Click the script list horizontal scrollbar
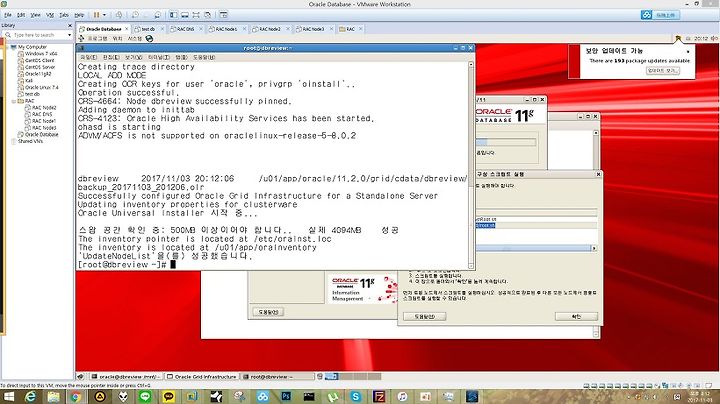Viewport: 720px width, 404px height. [536, 248]
